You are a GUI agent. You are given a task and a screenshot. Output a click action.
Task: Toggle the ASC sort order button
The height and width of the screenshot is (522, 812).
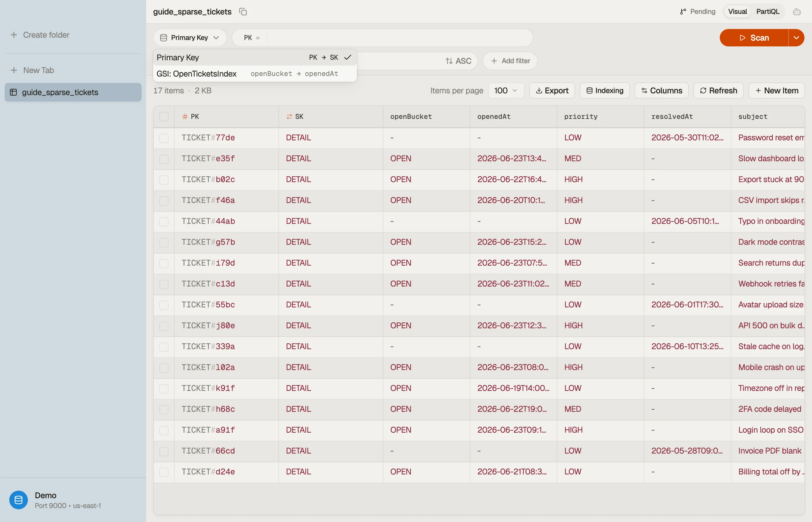[458, 61]
